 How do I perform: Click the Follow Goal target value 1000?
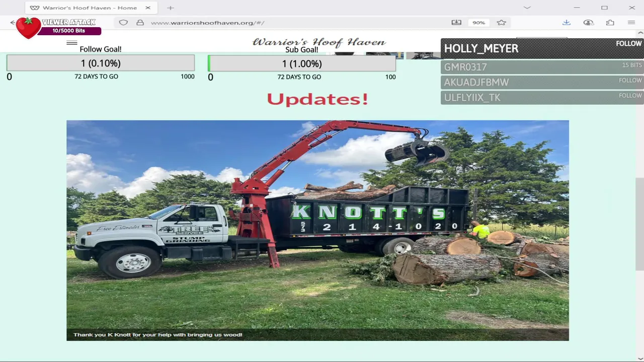click(188, 76)
